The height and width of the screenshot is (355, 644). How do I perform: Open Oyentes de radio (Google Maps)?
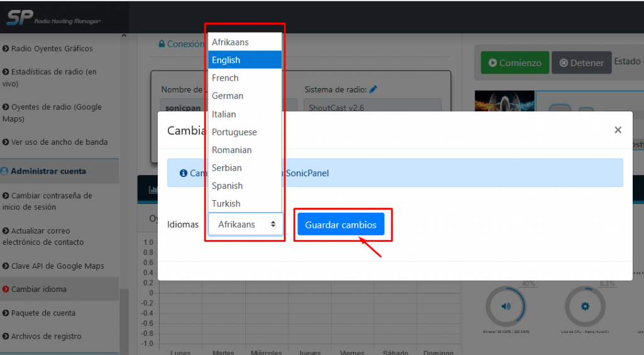[52, 113]
